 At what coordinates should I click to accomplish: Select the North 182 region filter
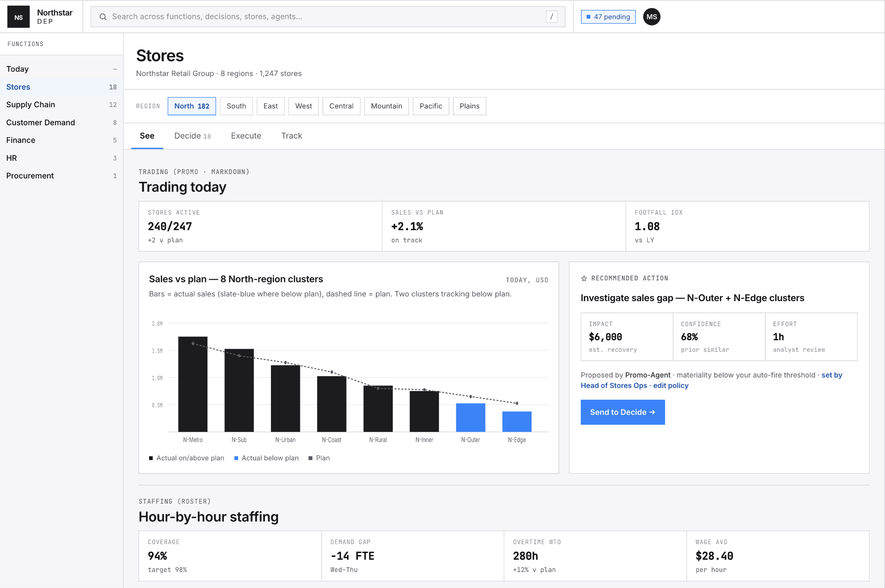192,106
